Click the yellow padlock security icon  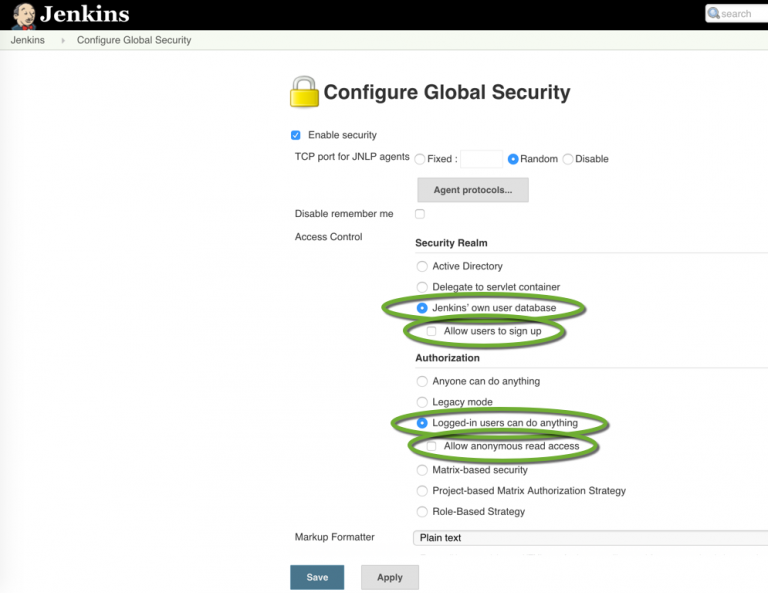(x=304, y=92)
